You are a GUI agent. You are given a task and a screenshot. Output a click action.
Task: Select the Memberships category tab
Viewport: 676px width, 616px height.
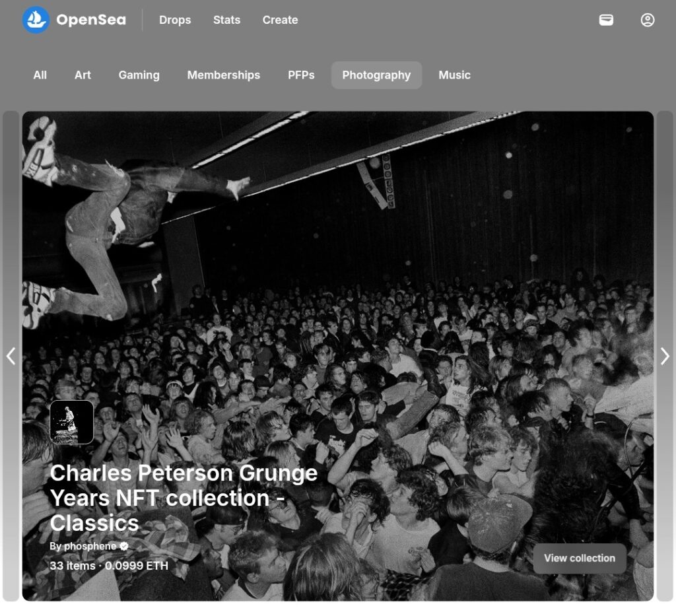point(223,75)
